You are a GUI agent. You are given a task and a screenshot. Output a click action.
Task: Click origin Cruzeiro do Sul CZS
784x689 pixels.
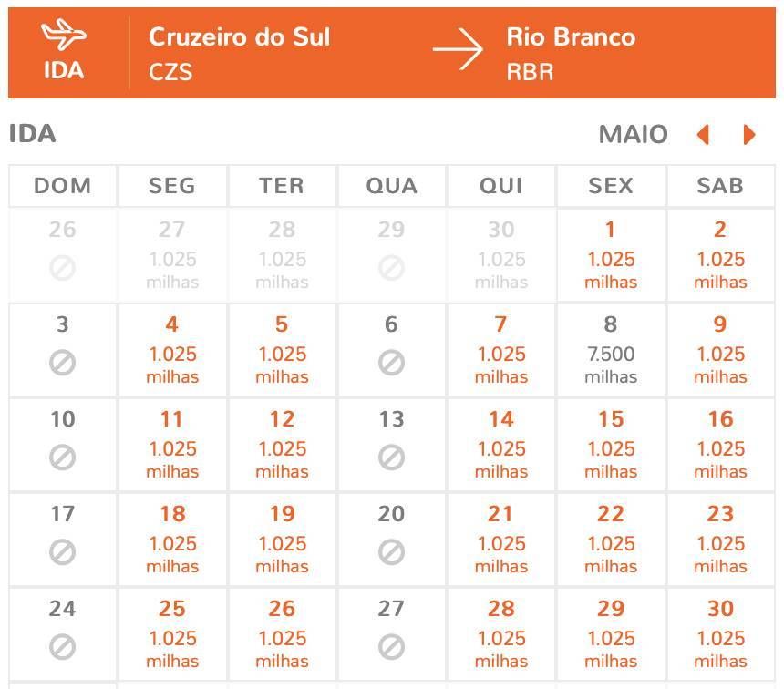[240, 53]
